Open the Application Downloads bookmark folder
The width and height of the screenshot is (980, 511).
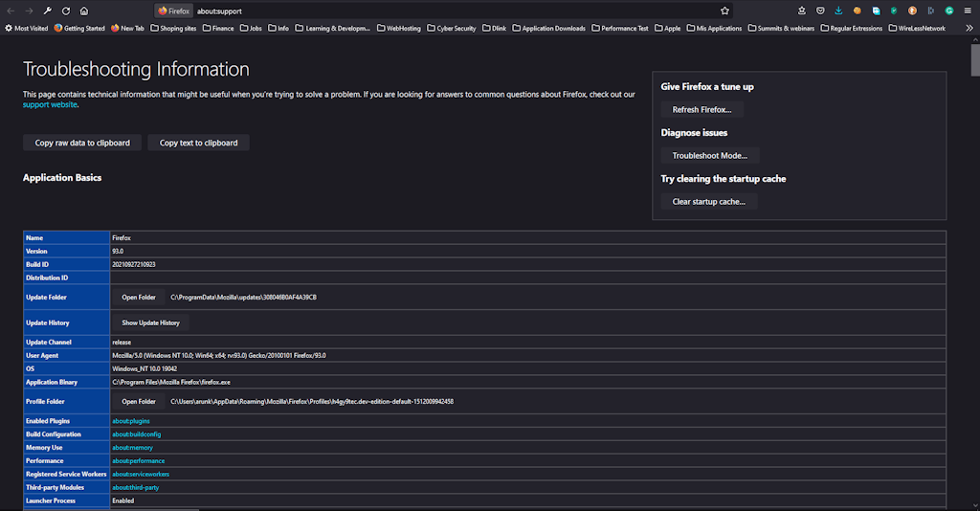click(548, 28)
